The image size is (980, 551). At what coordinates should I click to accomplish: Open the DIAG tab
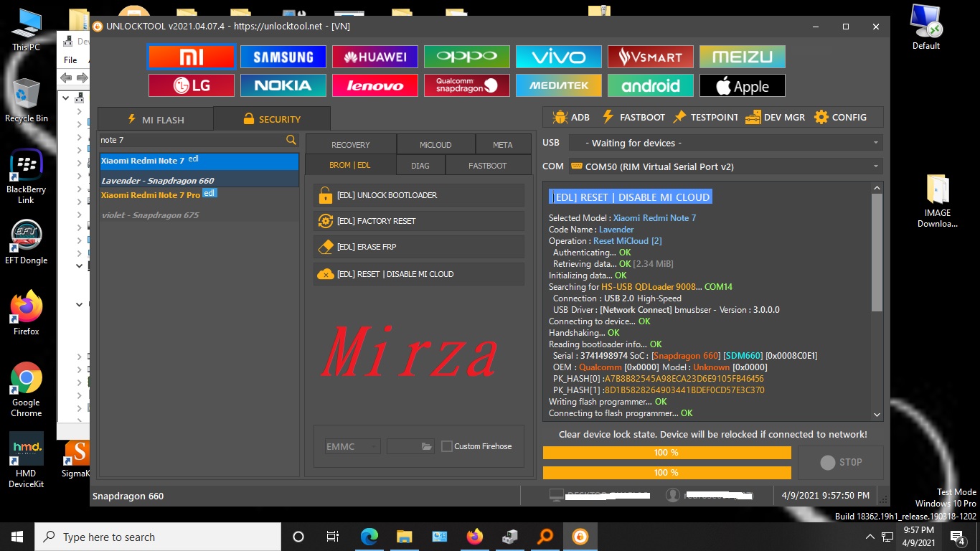point(420,165)
